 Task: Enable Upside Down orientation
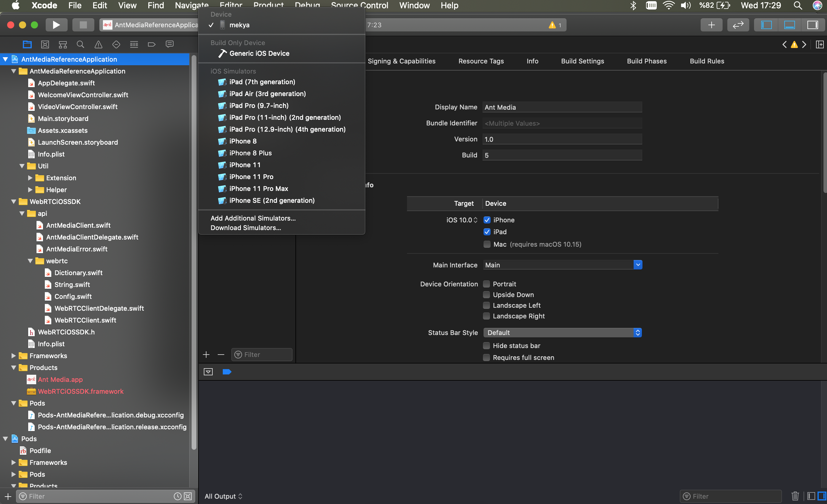pyautogui.click(x=486, y=295)
